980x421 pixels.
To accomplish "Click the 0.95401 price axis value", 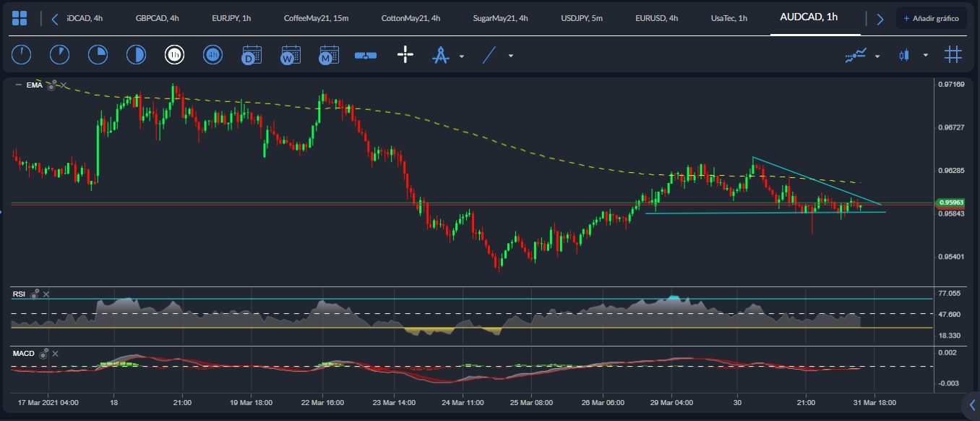I will [x=951, y=257].
